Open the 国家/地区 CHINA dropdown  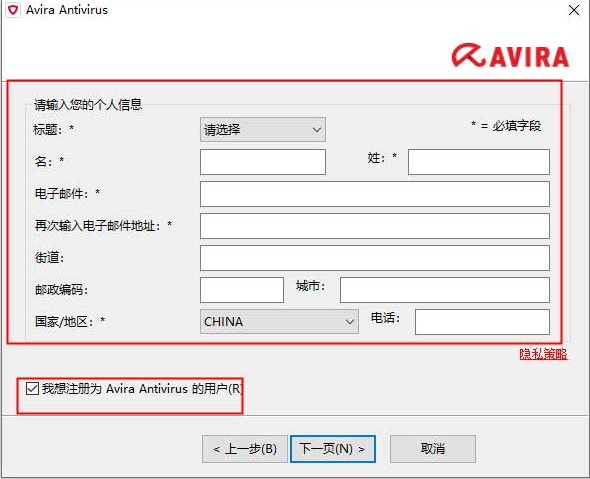[x=279, y=322]
